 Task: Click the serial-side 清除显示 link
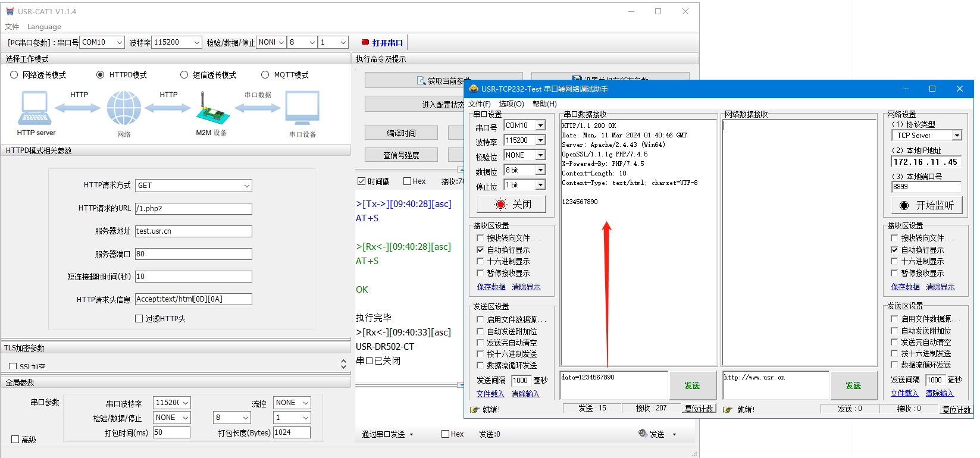point(526,287)
